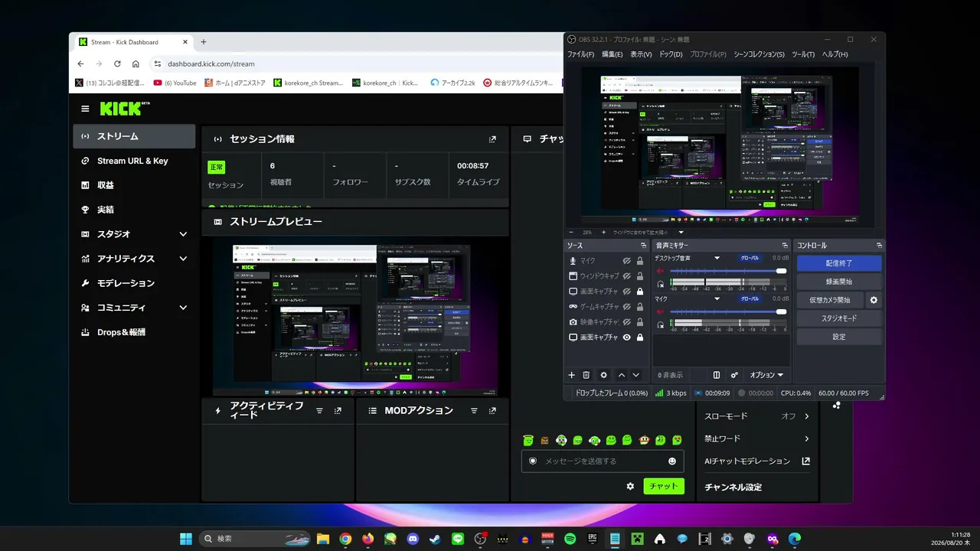Open the オプション dropdown in audio mixer
This screenshot has width=980, height=551.
(766, 375)
